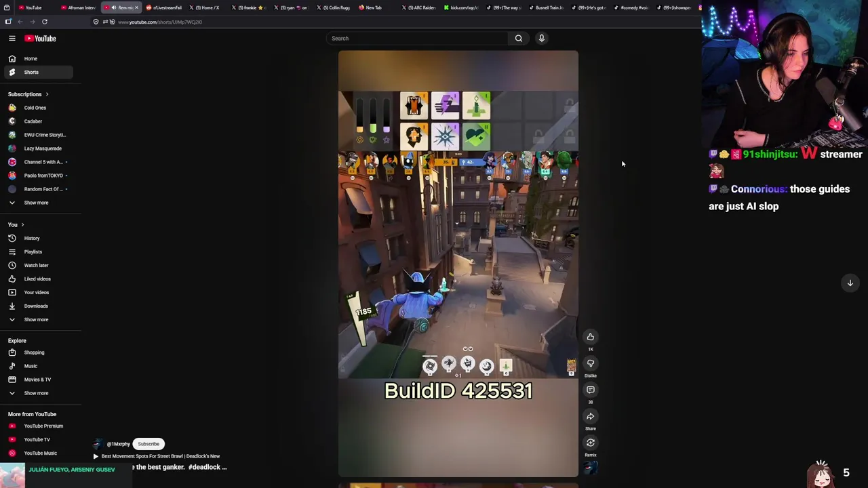Screen dimensions: 868x488
Task: Open EWU Crime Storytime subscription
Action: pos(39,135)
